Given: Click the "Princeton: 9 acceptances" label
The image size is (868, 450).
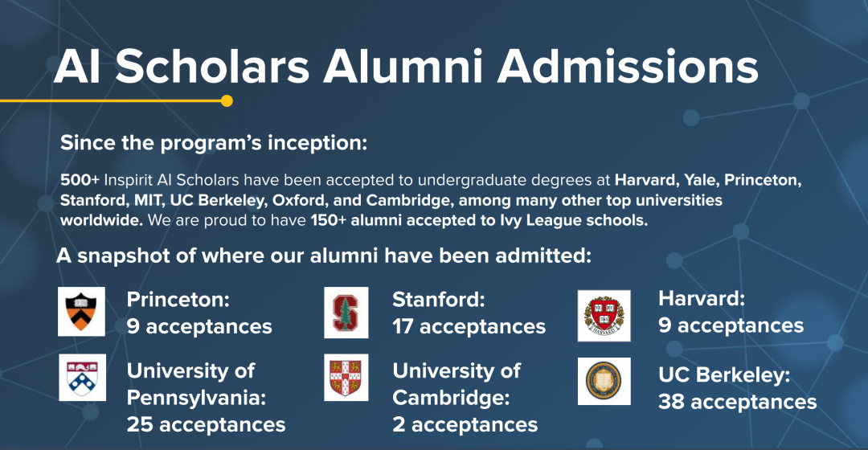Looking at the screenshot, I should [199, 313].
